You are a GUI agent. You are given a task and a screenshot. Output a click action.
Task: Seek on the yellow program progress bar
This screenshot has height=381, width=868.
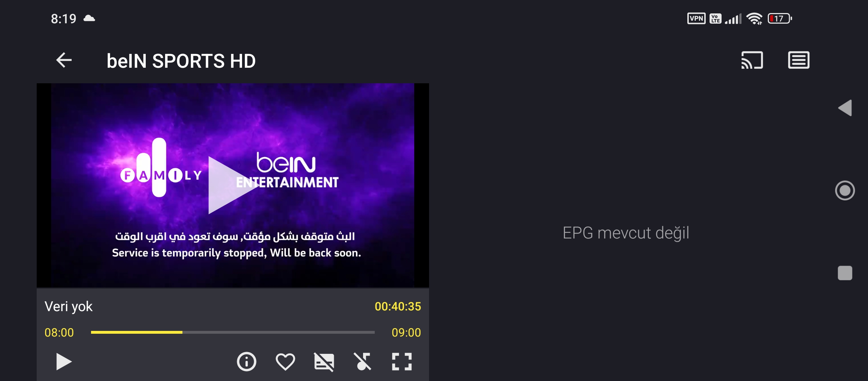tap(233, 332)
